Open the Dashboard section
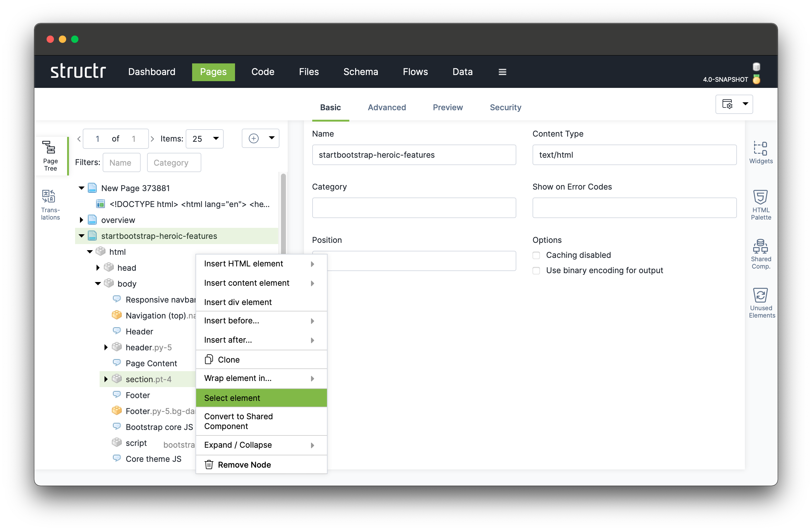812x531 pixels. [x=151, y=72]
